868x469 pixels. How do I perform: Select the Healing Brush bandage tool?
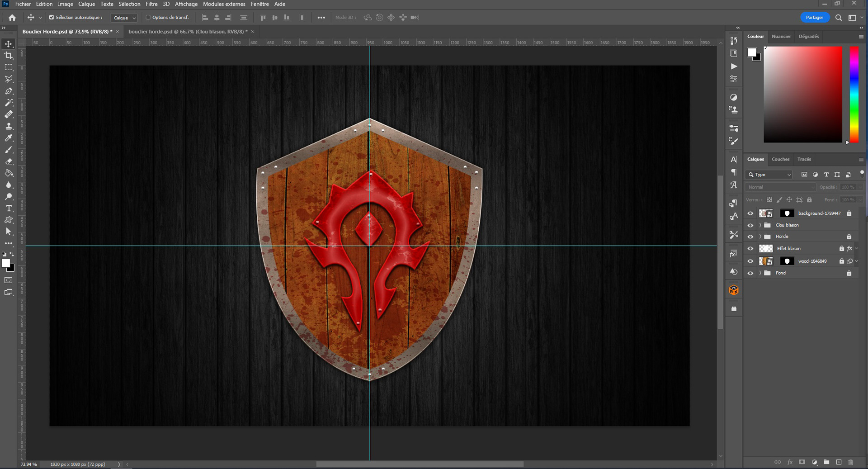(9, 114)
